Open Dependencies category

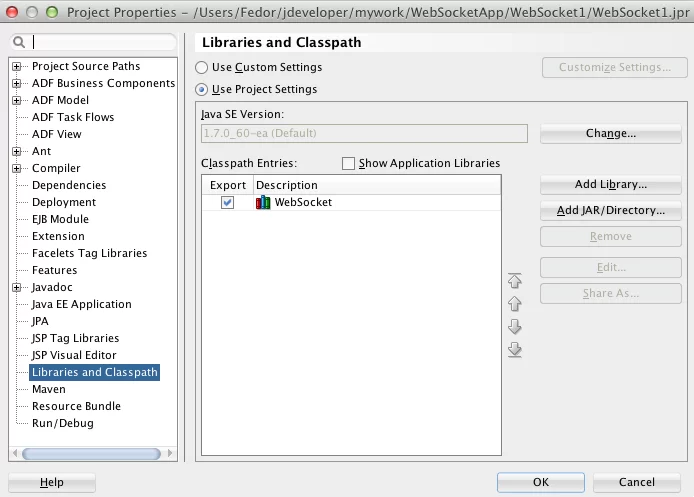pos(69,185)
